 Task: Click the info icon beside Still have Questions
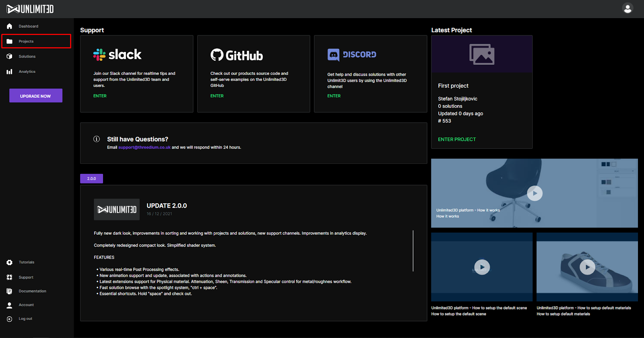[97, 139]
